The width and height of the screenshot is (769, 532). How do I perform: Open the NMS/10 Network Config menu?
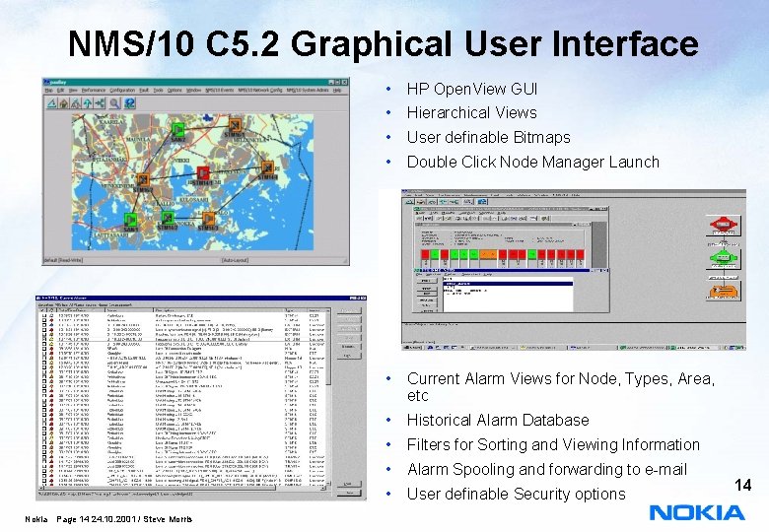tap(260, 91)
